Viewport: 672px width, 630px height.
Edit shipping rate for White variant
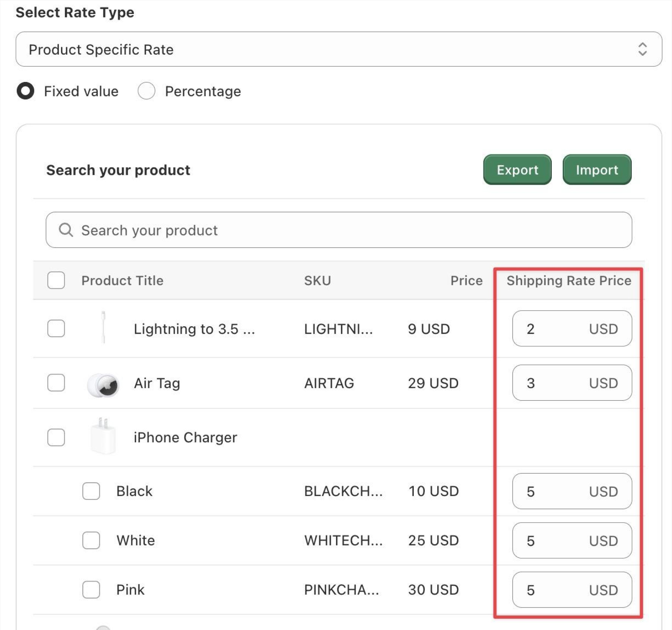click(572, 540)
